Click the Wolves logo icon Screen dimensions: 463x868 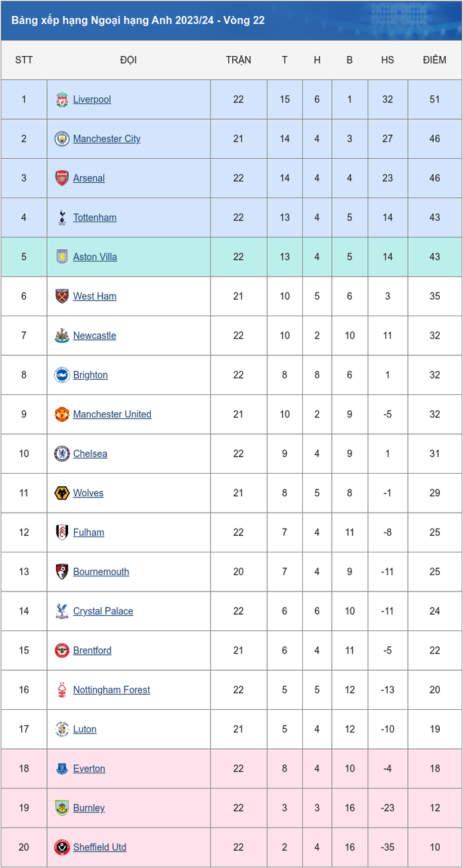tap(62, 494)
